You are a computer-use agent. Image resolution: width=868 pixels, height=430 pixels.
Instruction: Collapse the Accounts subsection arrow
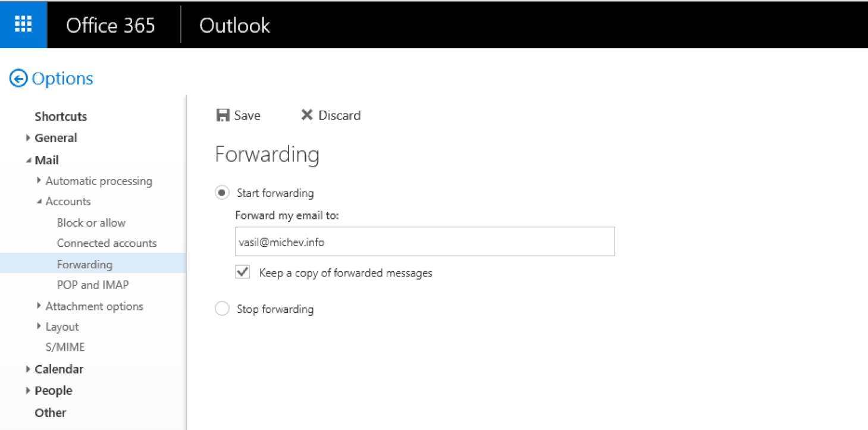tap(39, 202)
